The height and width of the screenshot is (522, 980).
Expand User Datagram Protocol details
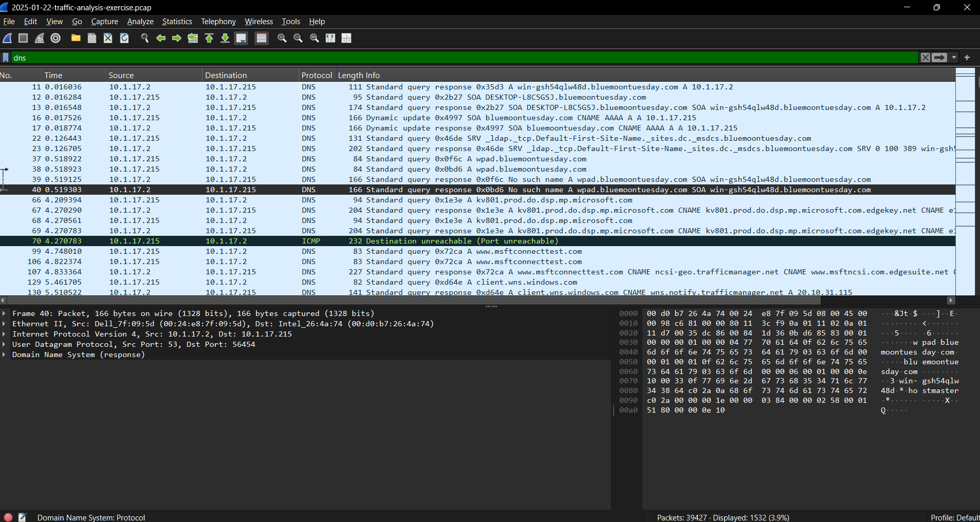[4, 344]
